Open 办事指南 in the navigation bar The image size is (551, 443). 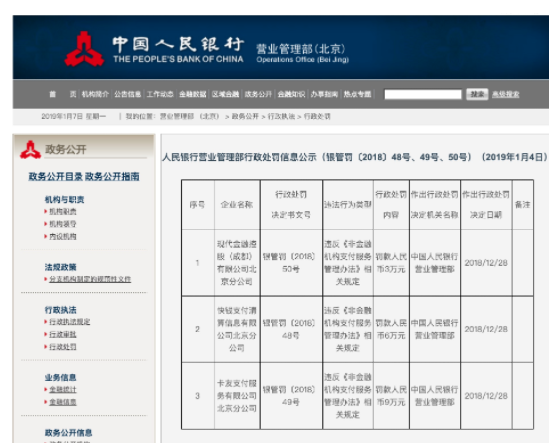[324, 94]
